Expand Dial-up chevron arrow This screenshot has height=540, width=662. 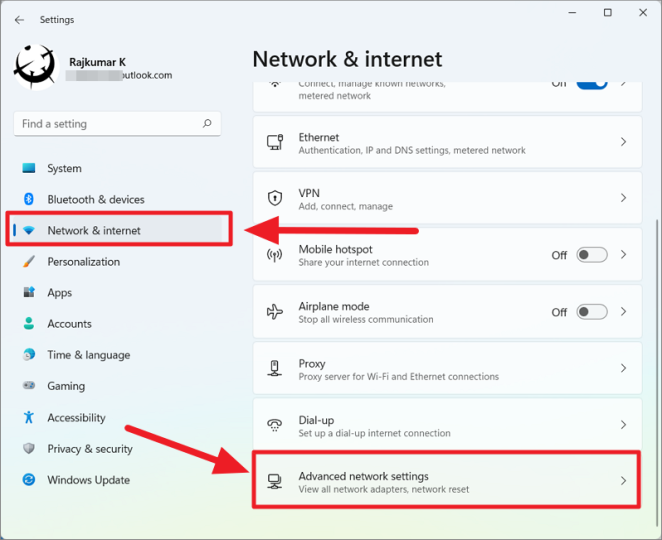623,424
